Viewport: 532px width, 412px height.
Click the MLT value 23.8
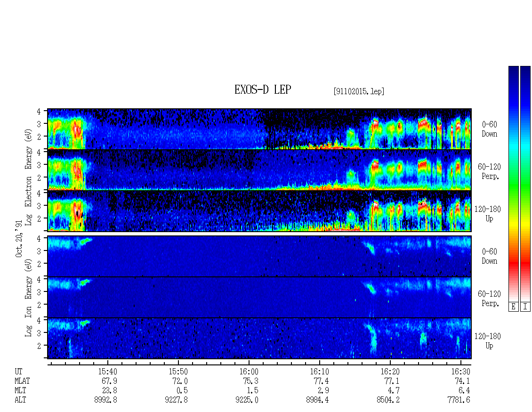[109, 391]
